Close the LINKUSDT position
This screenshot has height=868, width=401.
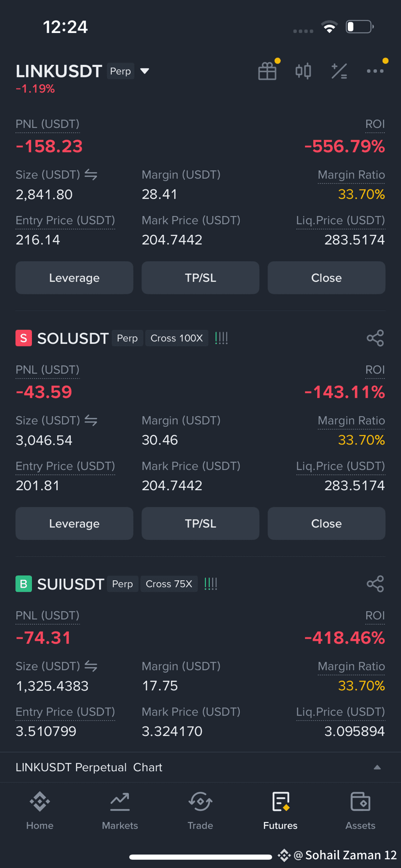tap(326, 278)
